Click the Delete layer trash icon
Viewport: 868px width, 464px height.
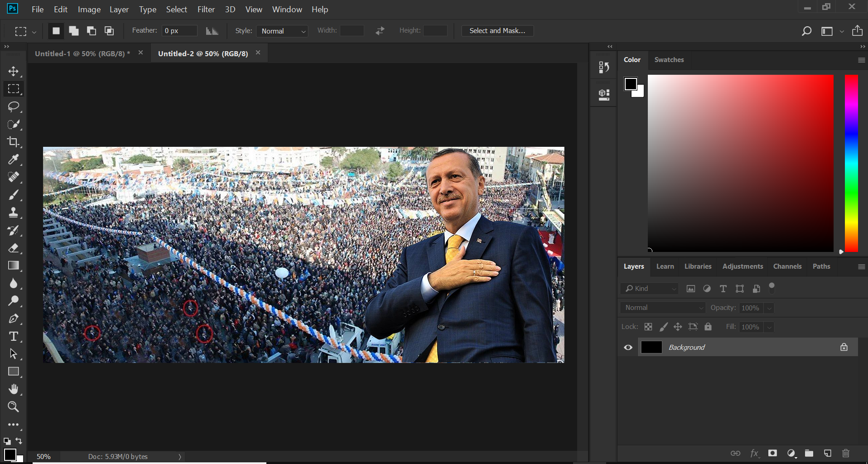845,453
